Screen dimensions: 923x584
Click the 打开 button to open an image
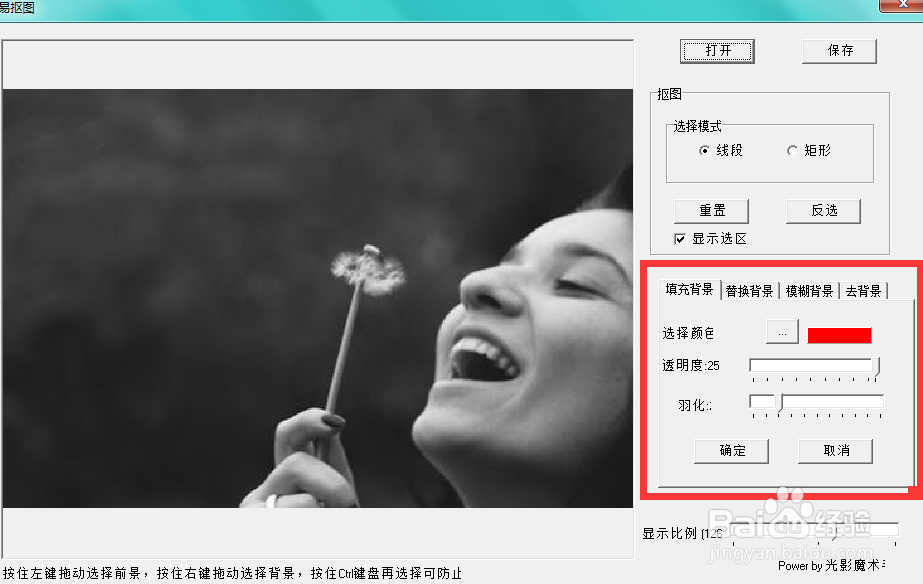tap(716, 50)
